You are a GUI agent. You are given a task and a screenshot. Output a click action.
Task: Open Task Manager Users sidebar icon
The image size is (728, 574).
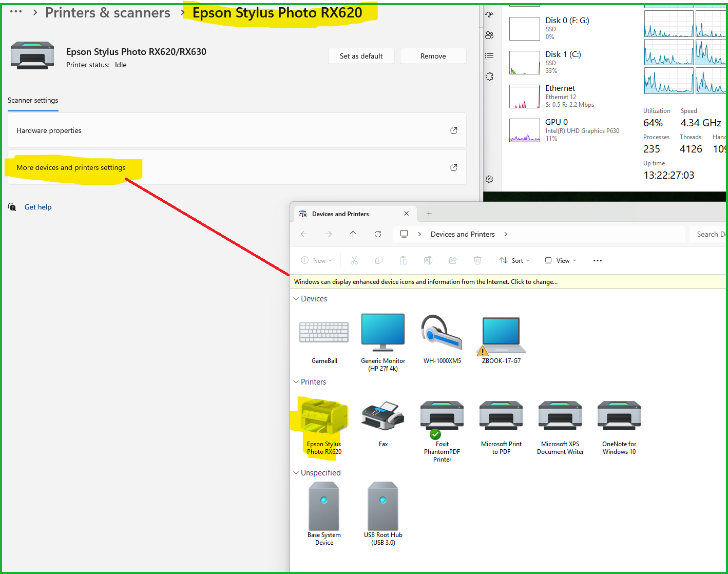(489, 35)
